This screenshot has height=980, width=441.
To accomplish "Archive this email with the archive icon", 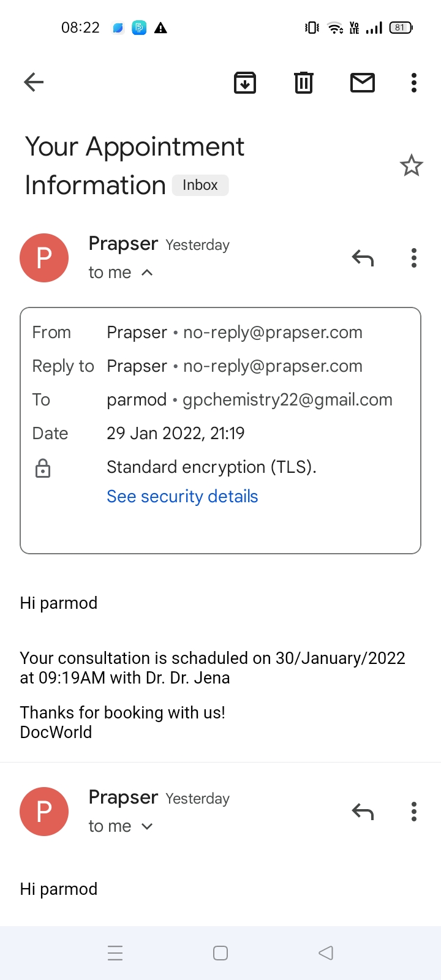I will (x=245, y=83).
